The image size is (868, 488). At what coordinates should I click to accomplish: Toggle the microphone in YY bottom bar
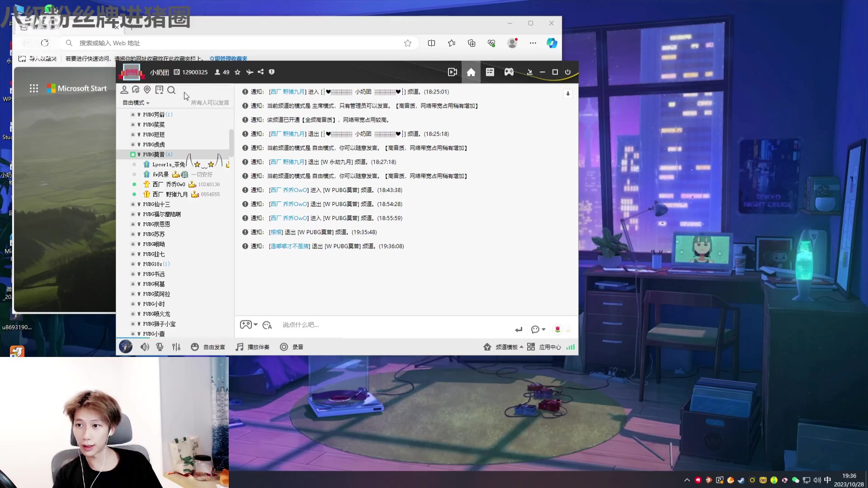160,347
